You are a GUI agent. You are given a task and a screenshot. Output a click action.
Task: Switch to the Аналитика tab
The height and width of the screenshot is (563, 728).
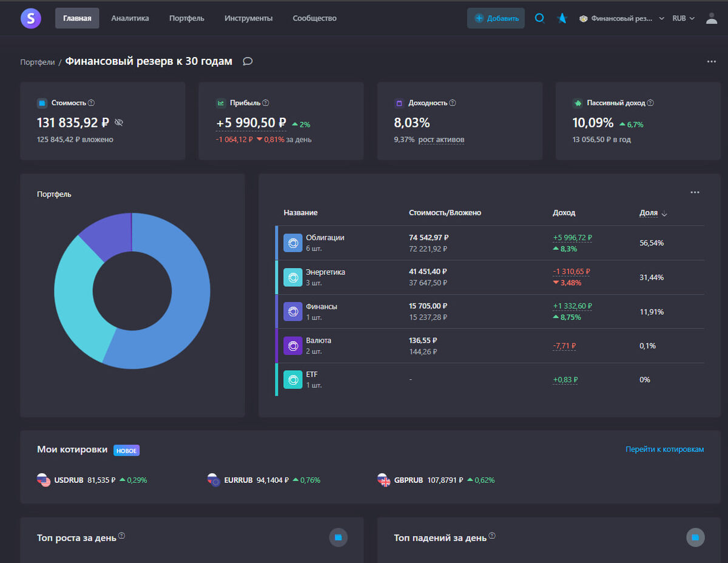pos(129,18)
